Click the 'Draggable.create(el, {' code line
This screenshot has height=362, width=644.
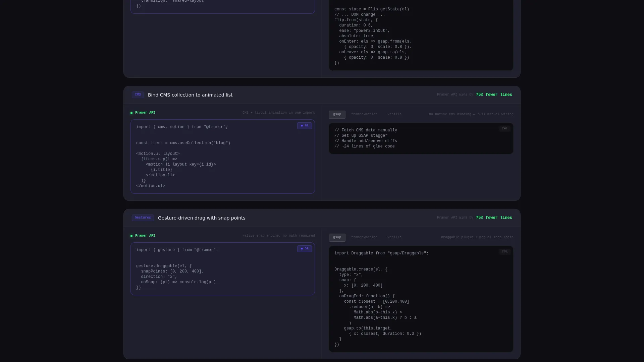361,269
